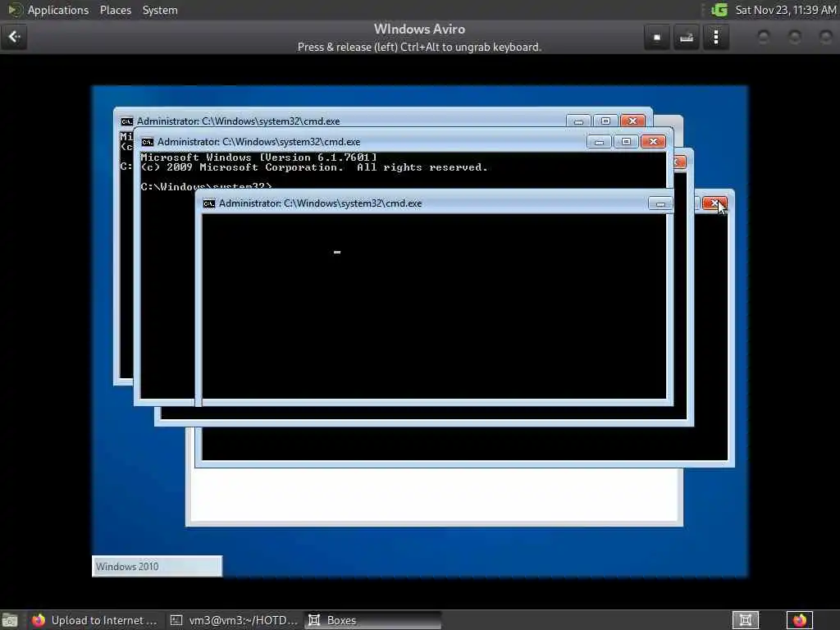Close the second cmd.exe window
Viewport: 840px width, 630px height.
pyautogui.click(x=653, y=141)
